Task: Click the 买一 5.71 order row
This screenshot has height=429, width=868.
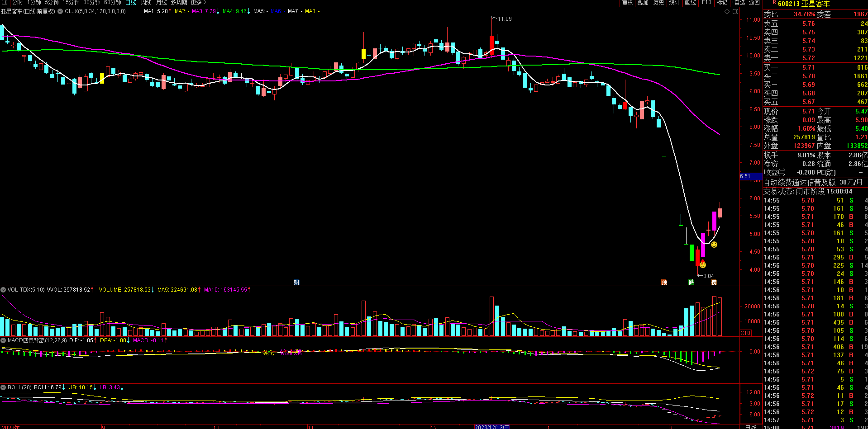Action: click(816, 67)
